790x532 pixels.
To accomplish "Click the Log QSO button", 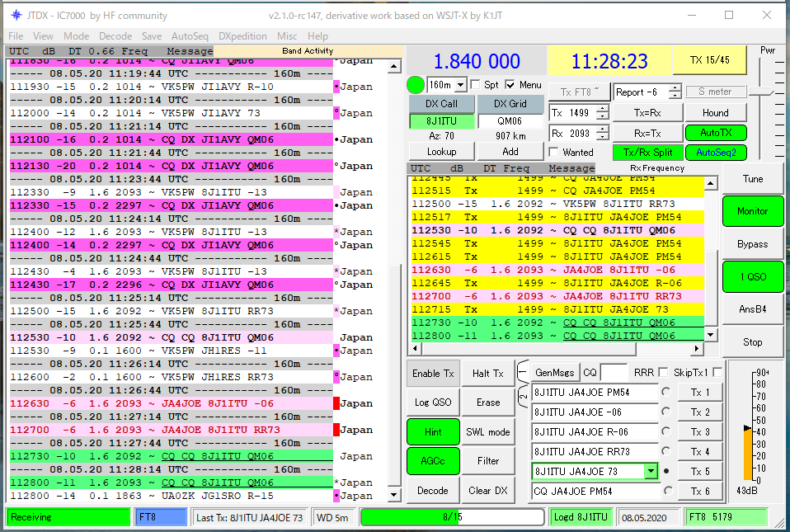I will click(x=433, y=402).
